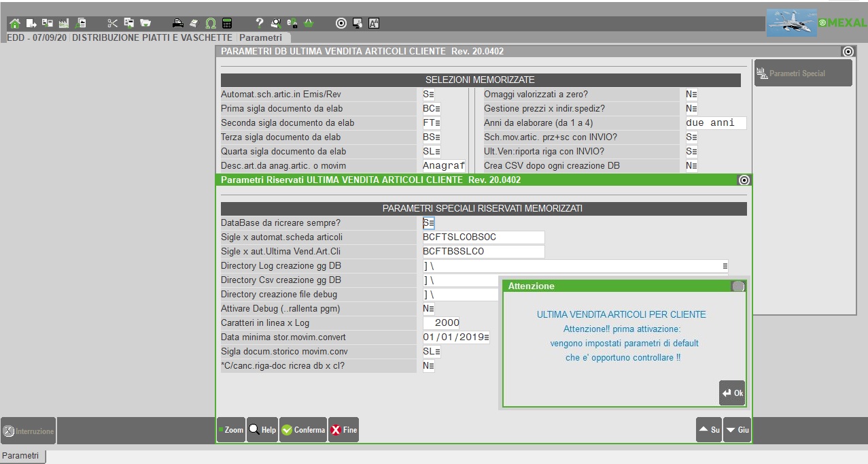The width and height of the screenshot is (868, 464).
Task: Click the Parametri tab at bottom left
Action: pos(22,456)
